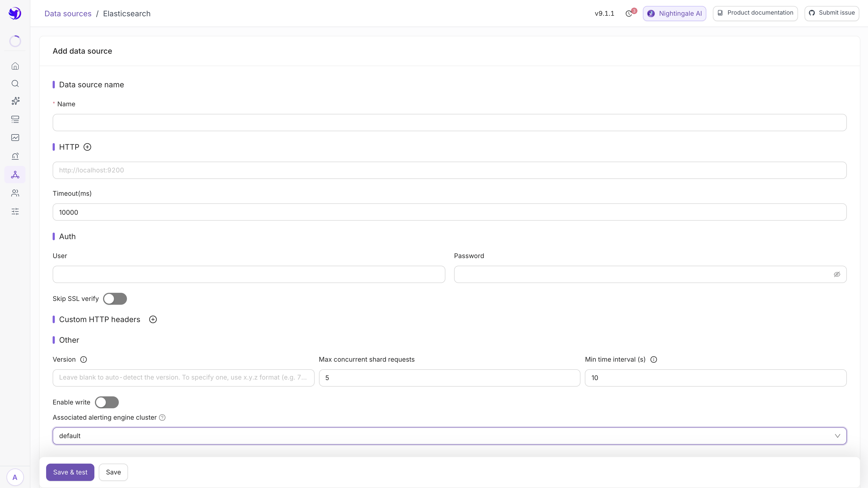This screenshot has height=488, width=868.
Task: Click the Version input field
Action: tap(183, 378)
